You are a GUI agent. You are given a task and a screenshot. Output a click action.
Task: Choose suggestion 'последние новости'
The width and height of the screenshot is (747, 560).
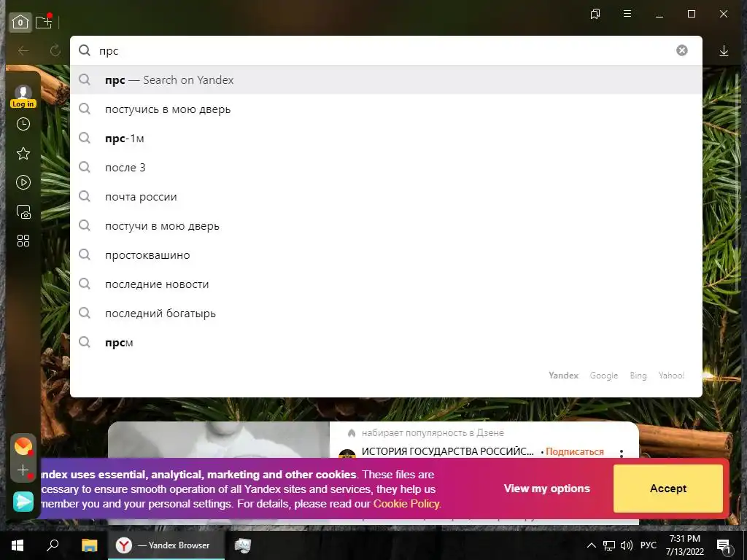tap(386, 284)
